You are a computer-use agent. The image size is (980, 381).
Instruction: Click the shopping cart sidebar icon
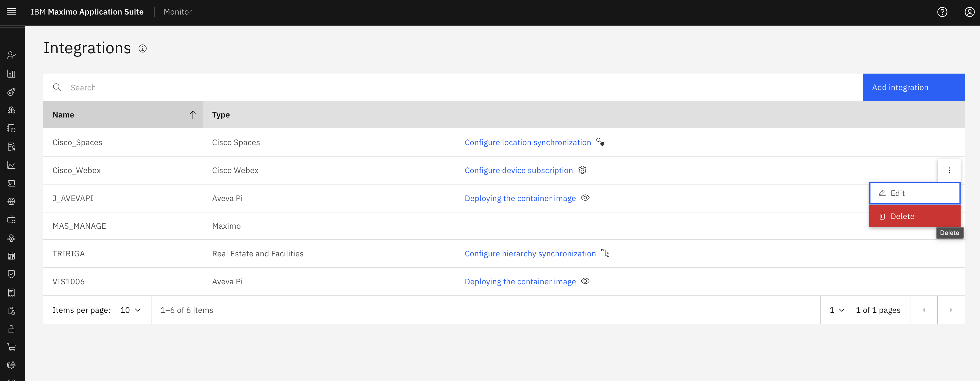tap(11, 348)
